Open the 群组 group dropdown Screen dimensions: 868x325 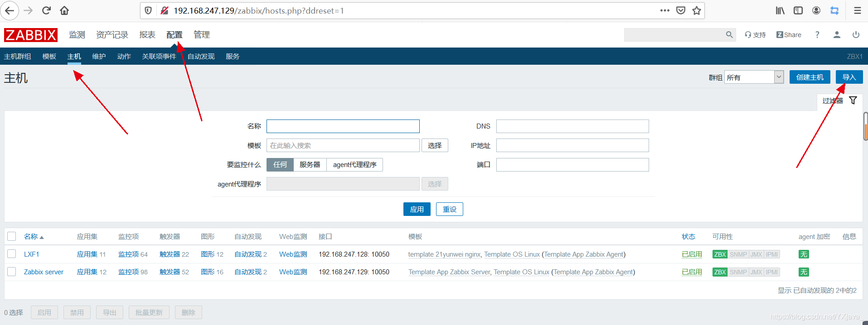click(754, 77)
